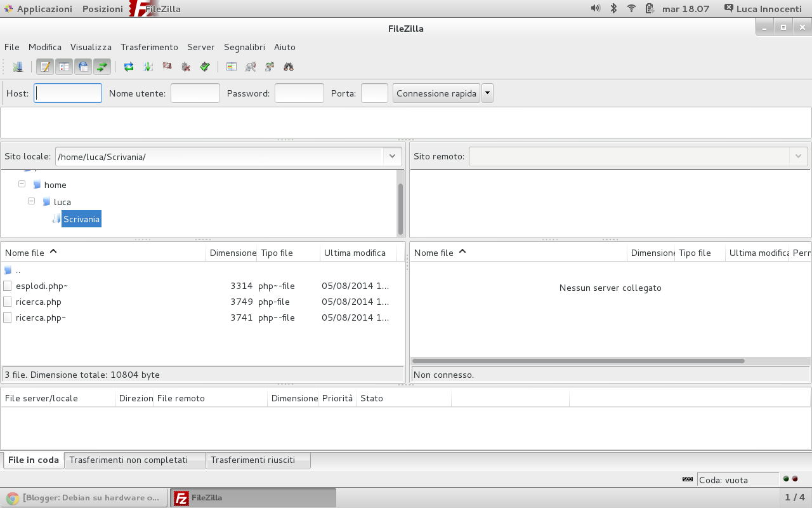Open the Modifica menu
812x508 pixels.
pos(45,47)
